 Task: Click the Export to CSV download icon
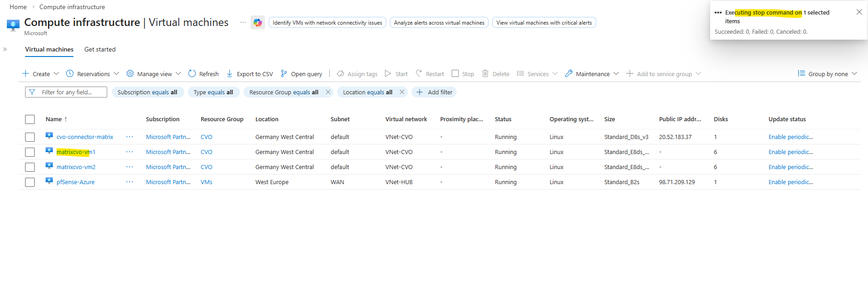[x=229, y=74]
